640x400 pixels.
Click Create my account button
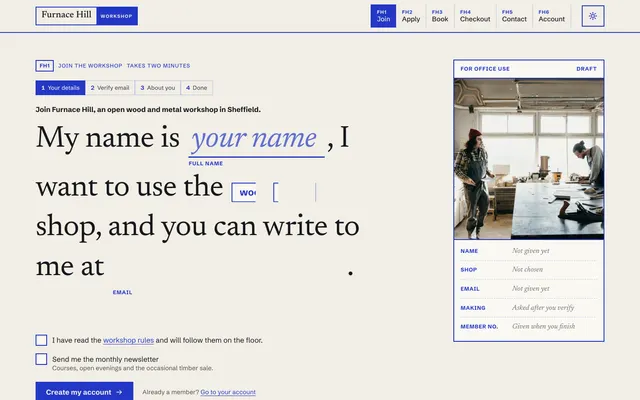pyautogui.click(x=84, y=392)
